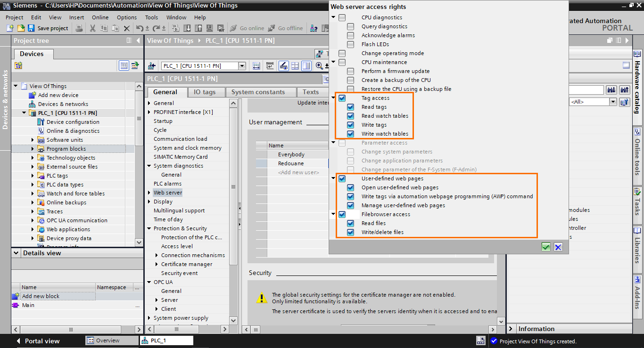Click the Save project button

pyautogui.click(x=48, y=28)
